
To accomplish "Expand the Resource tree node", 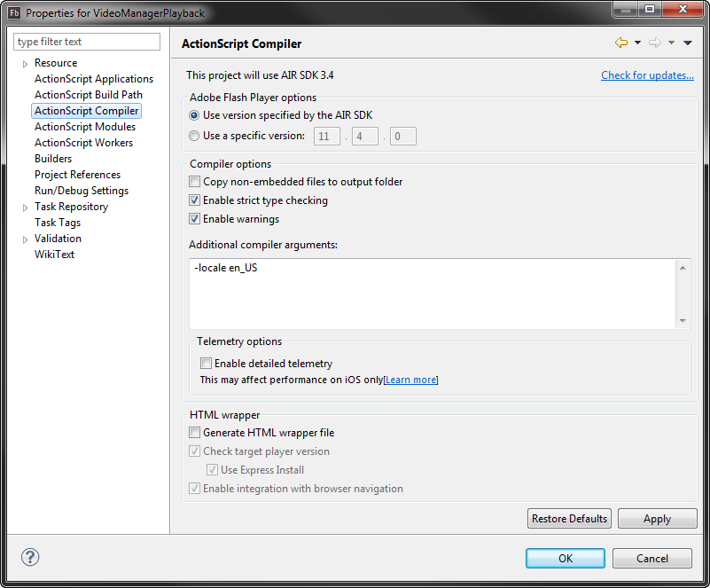I will pos(26,64).
